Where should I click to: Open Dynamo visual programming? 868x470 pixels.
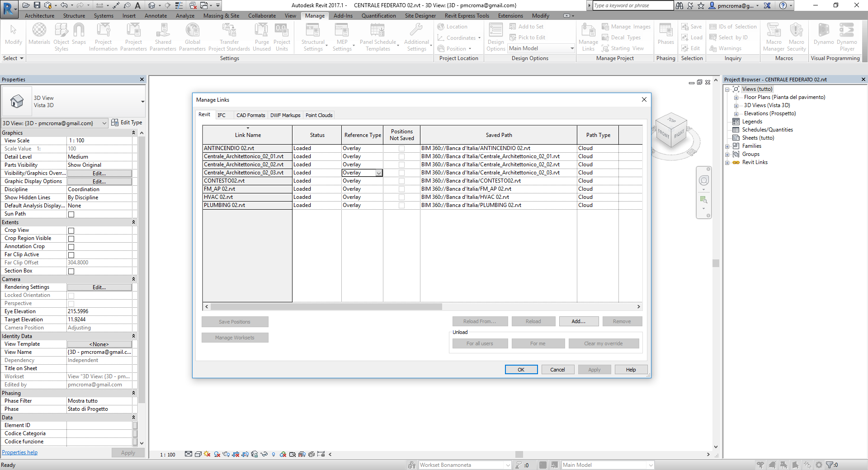823,36
